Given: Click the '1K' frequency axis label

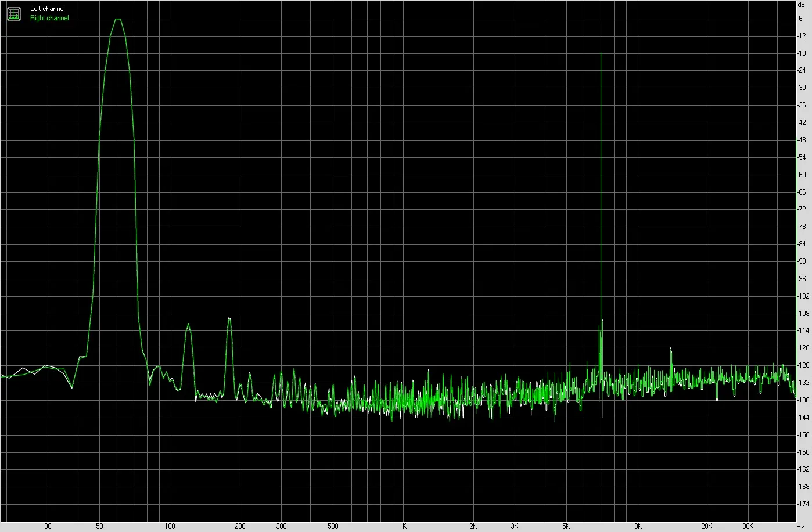Looking at the screenshot, I should (403, 526).
